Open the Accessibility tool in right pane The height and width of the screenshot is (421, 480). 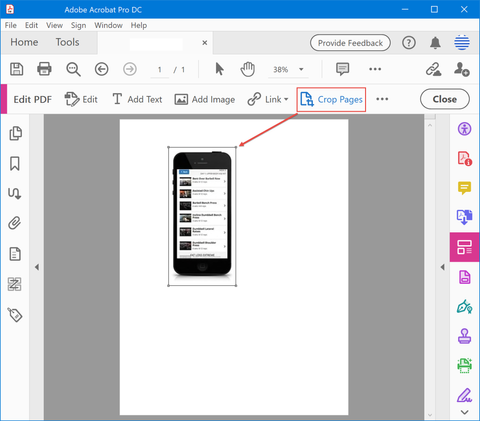tap(464, 129)
